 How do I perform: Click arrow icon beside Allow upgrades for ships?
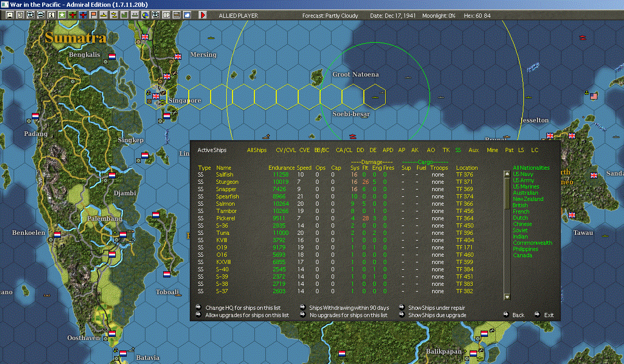coord(198,315)
